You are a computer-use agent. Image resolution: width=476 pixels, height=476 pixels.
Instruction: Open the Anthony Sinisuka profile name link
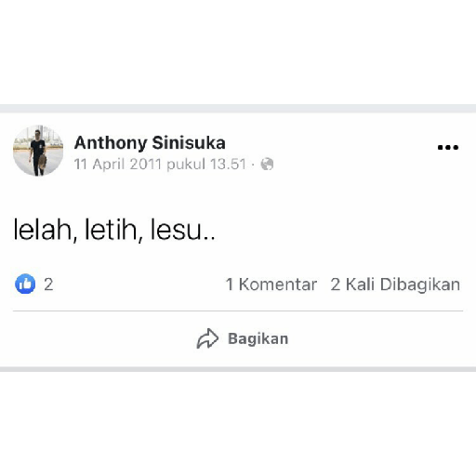coord(150,143)
